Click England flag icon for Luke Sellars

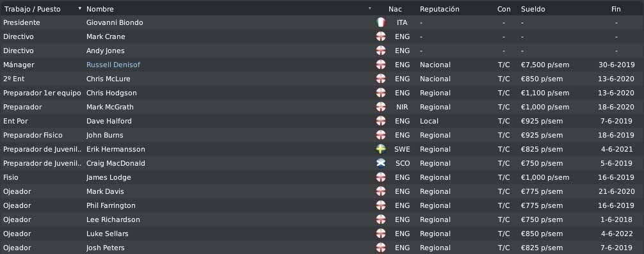tap(381, 234)
